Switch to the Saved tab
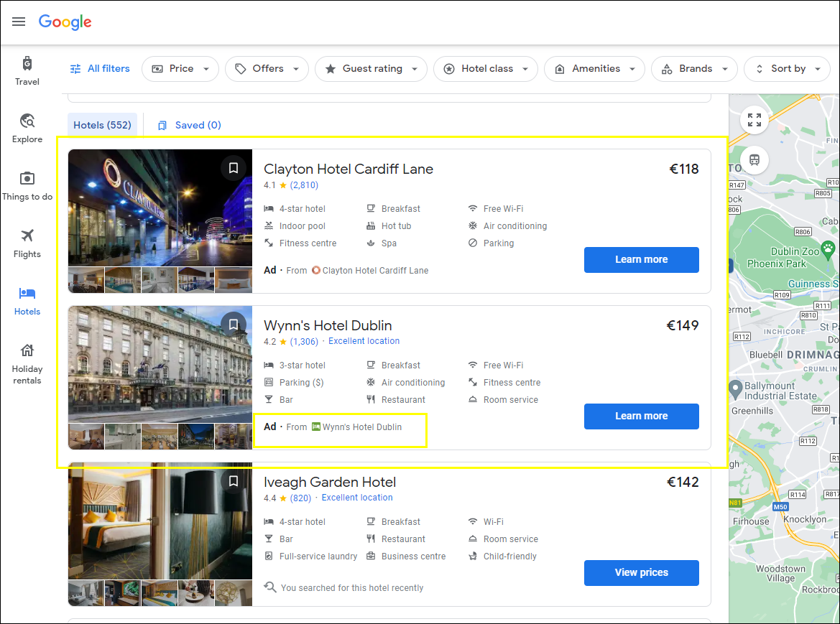The image size is (840, 624). click(x=189, y=124)
